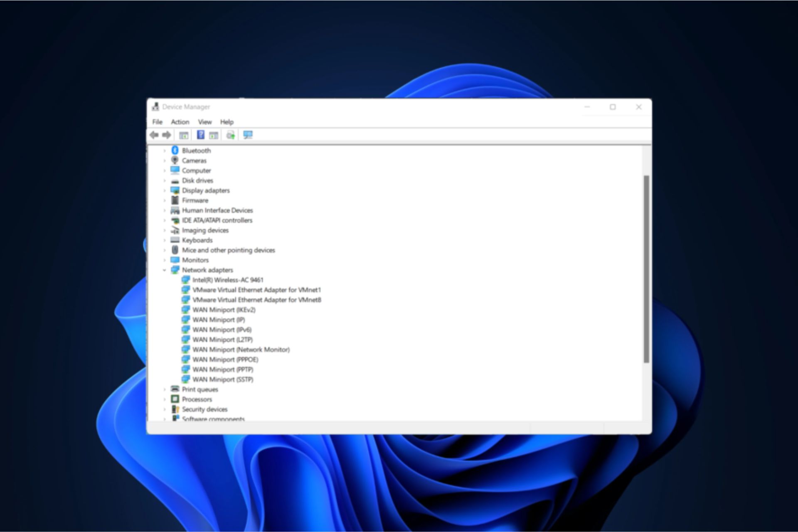Open the File menu
This screenshot has width=798, height=532.
(x=158, y=122)
